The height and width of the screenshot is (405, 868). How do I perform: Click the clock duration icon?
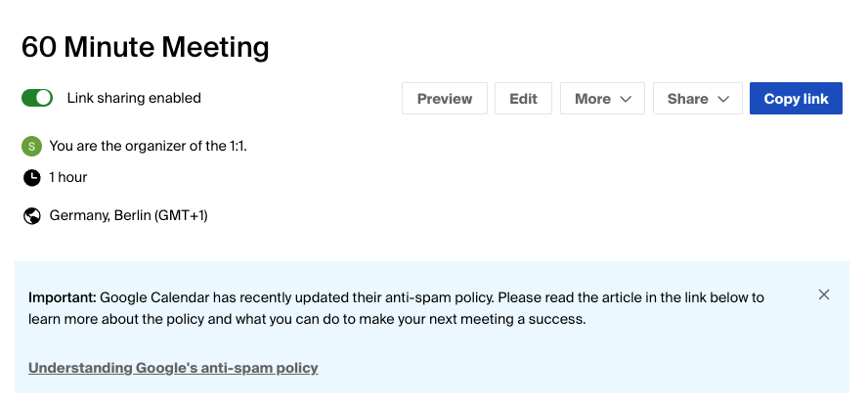[x=31, y=178]
